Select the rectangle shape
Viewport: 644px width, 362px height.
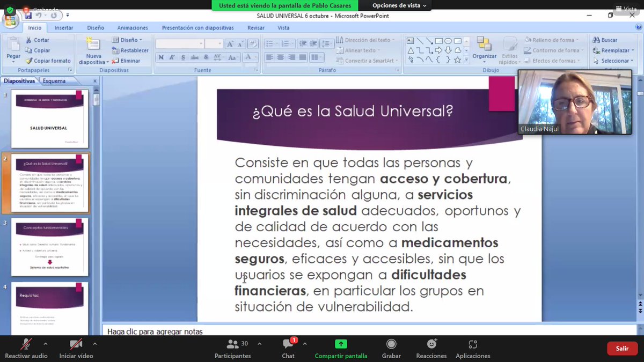tap(438, 41)
